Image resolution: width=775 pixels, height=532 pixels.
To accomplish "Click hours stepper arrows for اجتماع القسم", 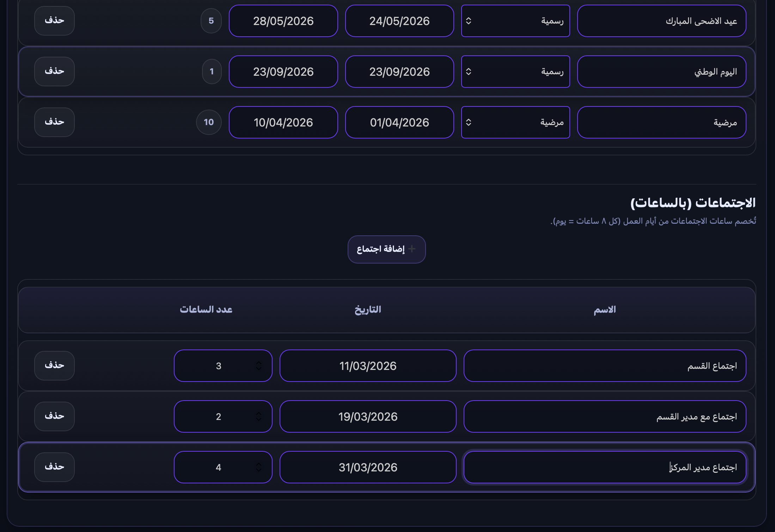I will (x=259, y=366).
